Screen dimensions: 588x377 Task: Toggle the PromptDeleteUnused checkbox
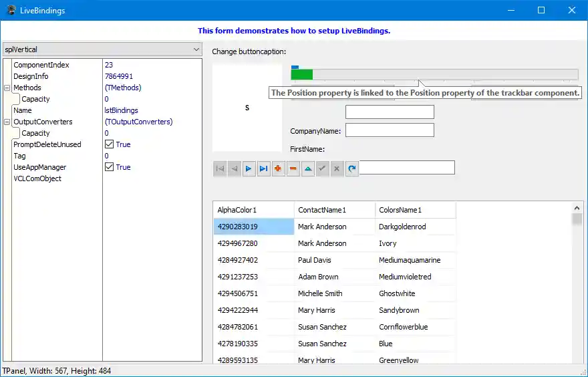(109, 144)
